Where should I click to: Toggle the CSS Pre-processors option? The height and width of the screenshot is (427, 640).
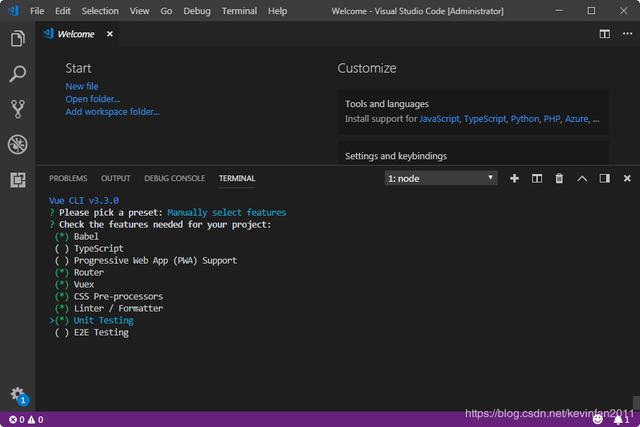point(109,296)
